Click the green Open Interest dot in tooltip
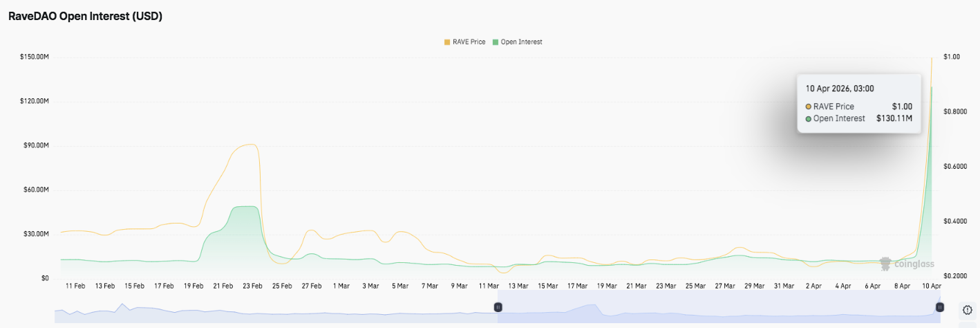The width and height of the screenshot is (980, 328). [x=809, y=118]
